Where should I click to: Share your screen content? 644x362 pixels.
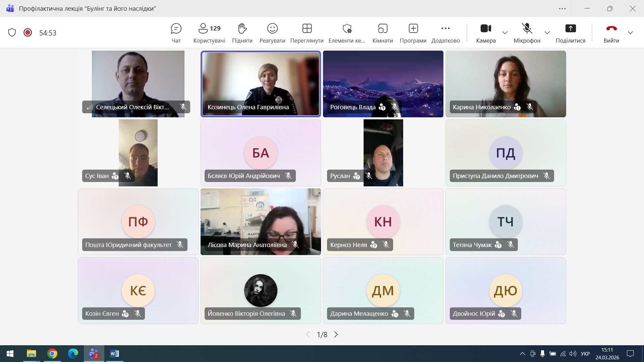click(570, 33)
